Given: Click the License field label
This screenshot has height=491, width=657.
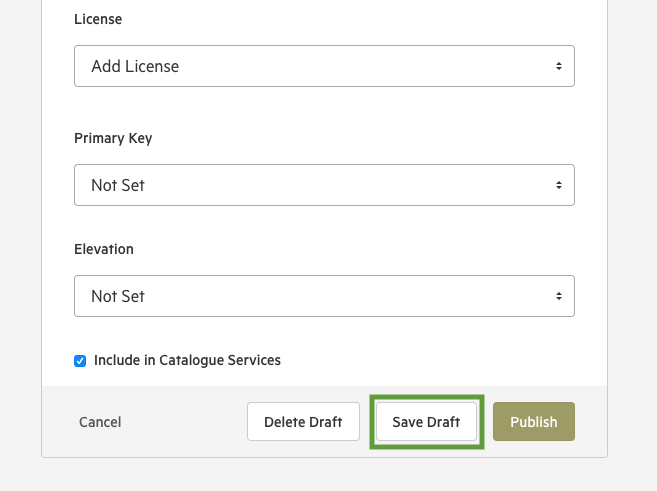Looking at the screenshot, I should [98, 19].
